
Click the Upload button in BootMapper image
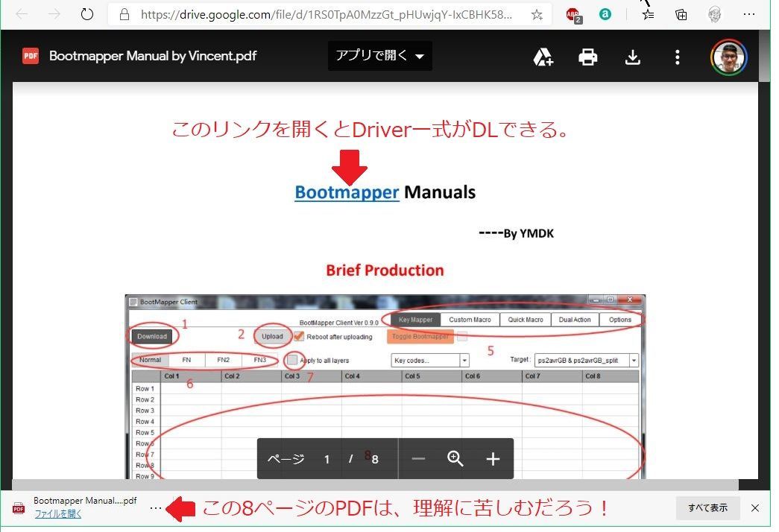[272, 336]
